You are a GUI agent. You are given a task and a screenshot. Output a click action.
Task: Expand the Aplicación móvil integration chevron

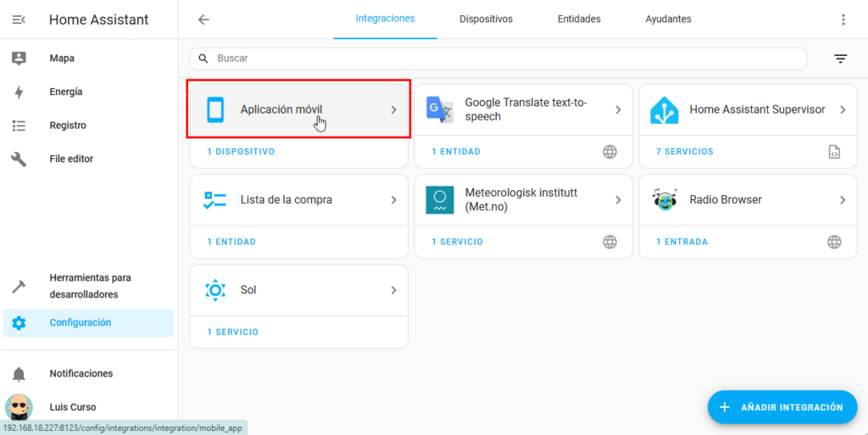[x=393, y=109]
